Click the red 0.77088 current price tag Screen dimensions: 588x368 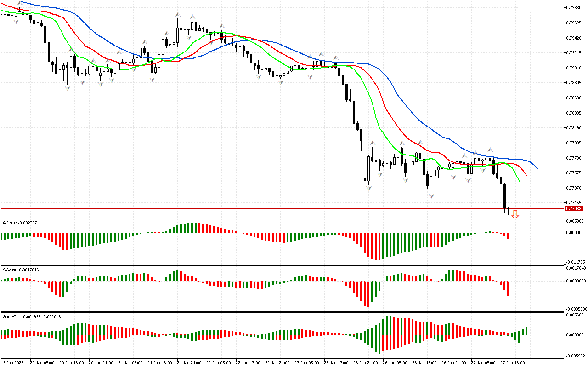pyautogui.click(x=574, y=209)
